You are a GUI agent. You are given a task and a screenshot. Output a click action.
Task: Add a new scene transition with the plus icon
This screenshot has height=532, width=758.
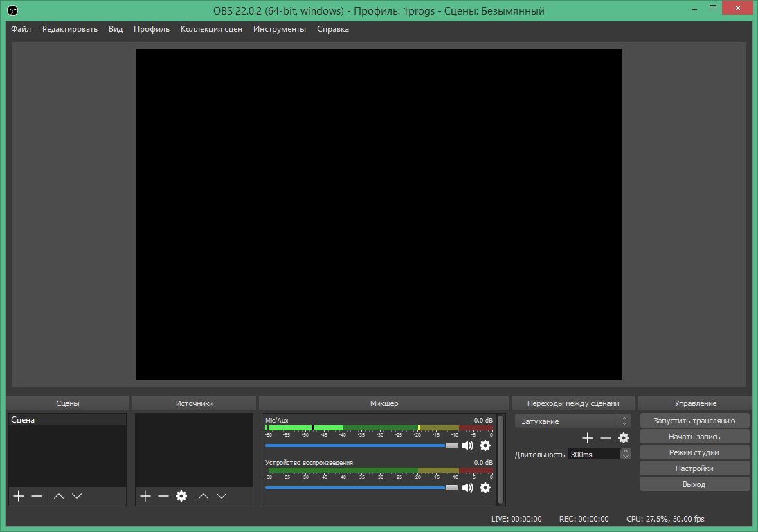(587, 438)
